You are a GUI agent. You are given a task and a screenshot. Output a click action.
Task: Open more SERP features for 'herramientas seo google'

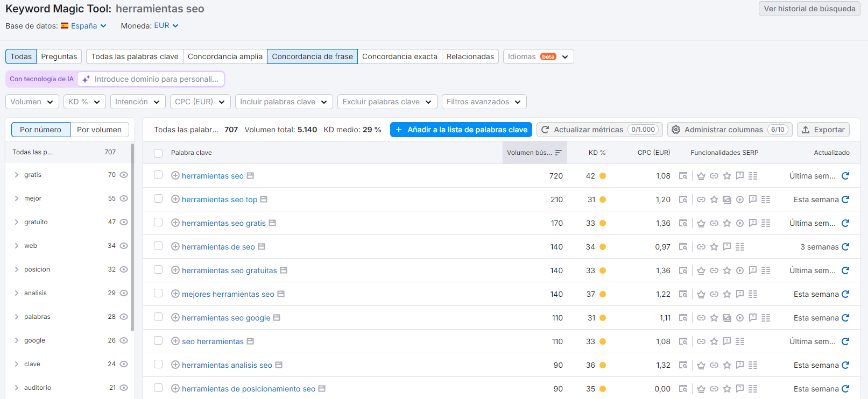766,318
